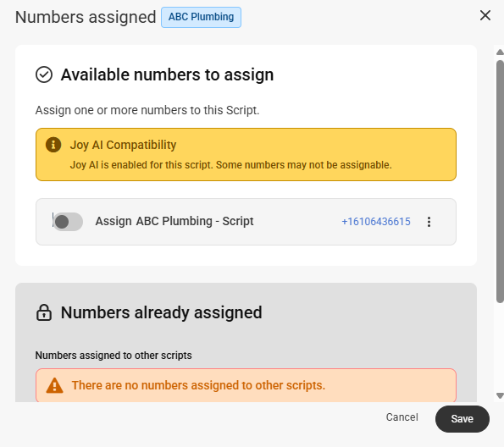Screen dimensions: 504x447
Task: Click the no numbers assigned alert message
Action: [198, 385]
